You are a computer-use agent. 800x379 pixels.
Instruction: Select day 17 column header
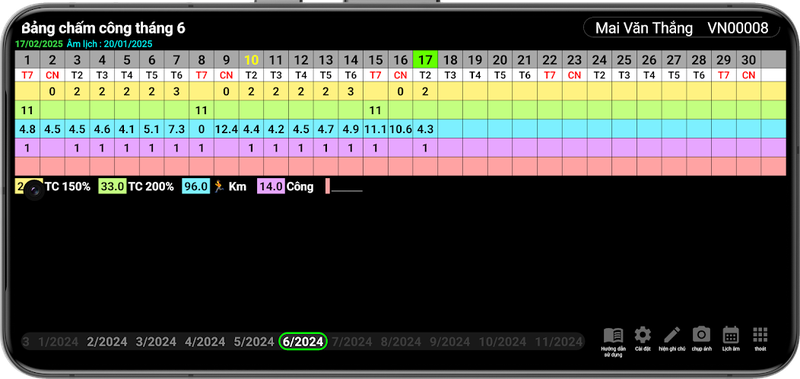tap(425, 60)
